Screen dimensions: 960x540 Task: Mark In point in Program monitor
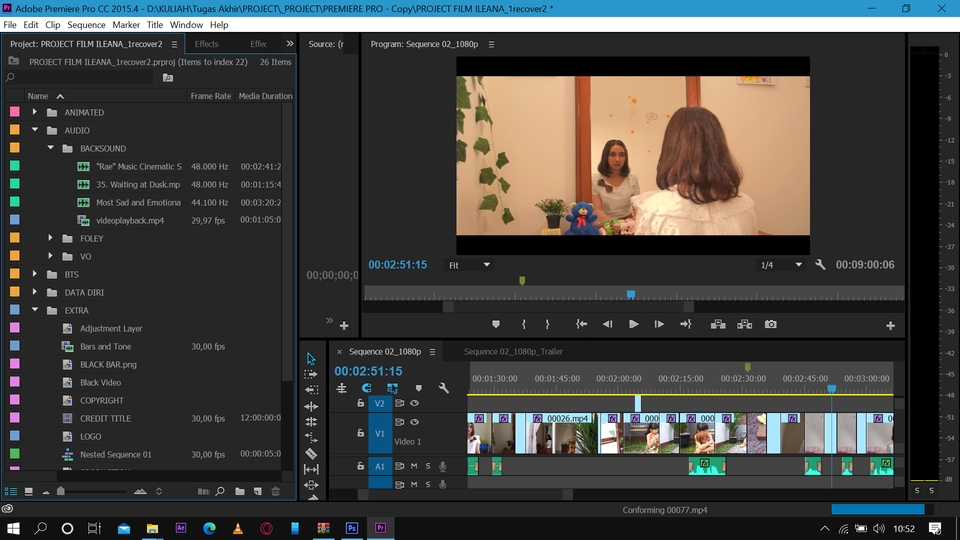pyautogui.click(x=523, y=324)
